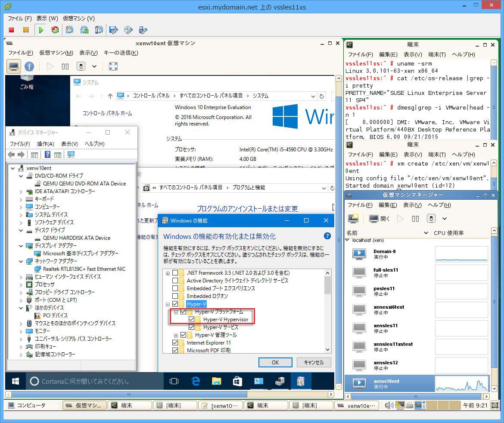
Task: Click コンピュータ button in bottom panel
Action: click(27, 405)
